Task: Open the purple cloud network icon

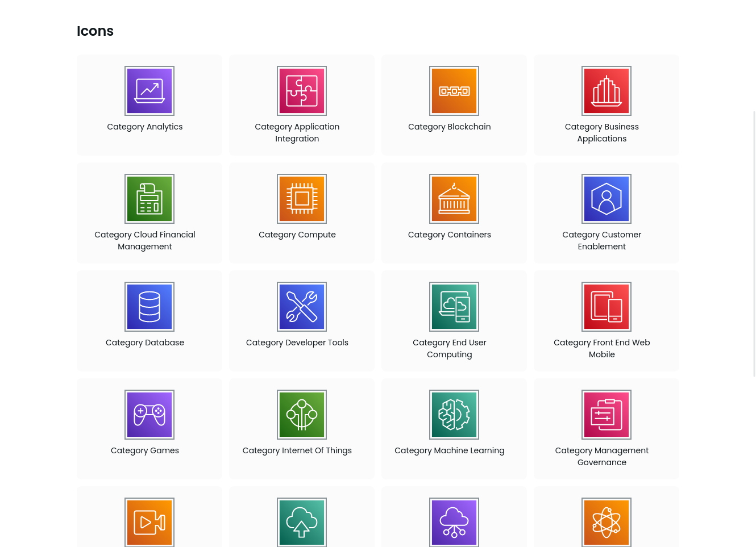Action: [454, 523]
